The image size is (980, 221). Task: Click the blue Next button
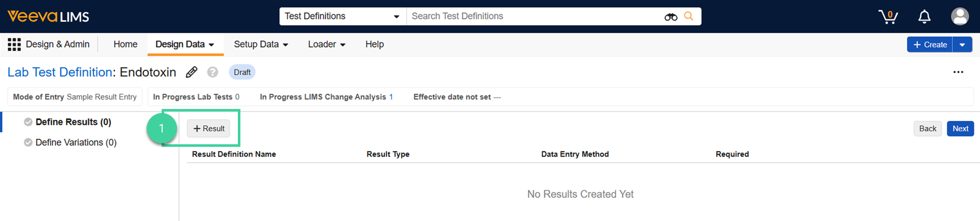[x=960, y=128]
